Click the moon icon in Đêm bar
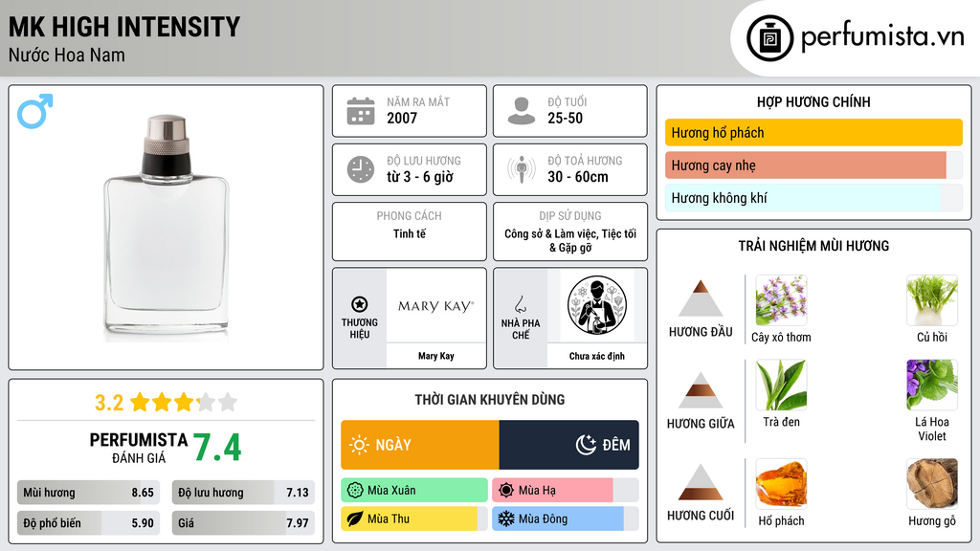 (x=586, y=445)
